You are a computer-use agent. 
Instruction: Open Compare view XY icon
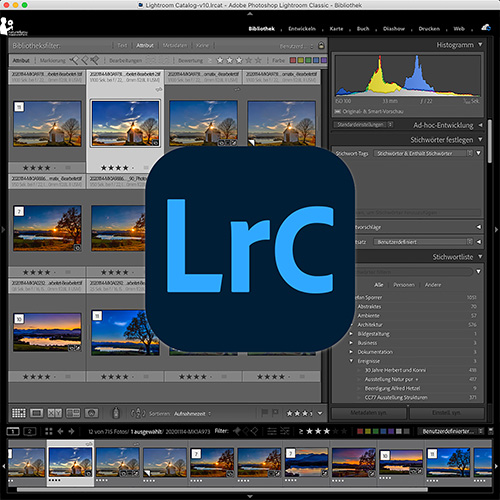coord(55,413)
